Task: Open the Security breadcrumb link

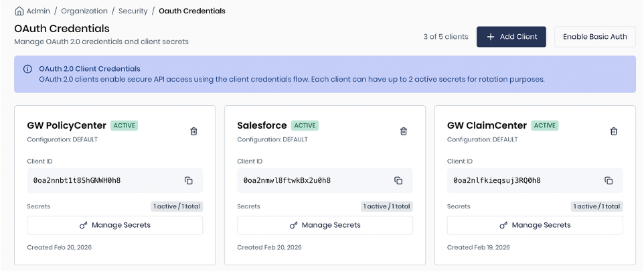Action: (x=133, y=11)
